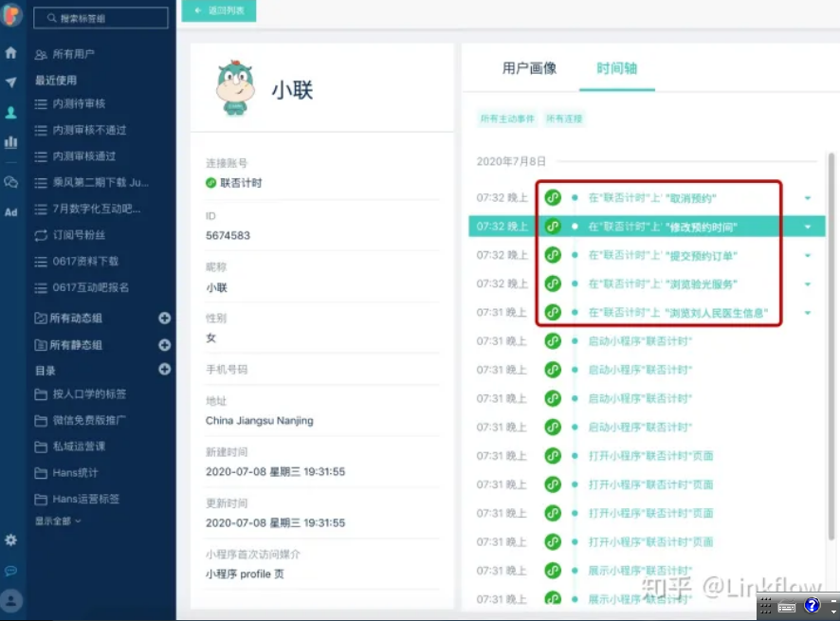Open the first 启动小程序"联否计时" event
The image size is (840, 621).
tap(640, 340)
